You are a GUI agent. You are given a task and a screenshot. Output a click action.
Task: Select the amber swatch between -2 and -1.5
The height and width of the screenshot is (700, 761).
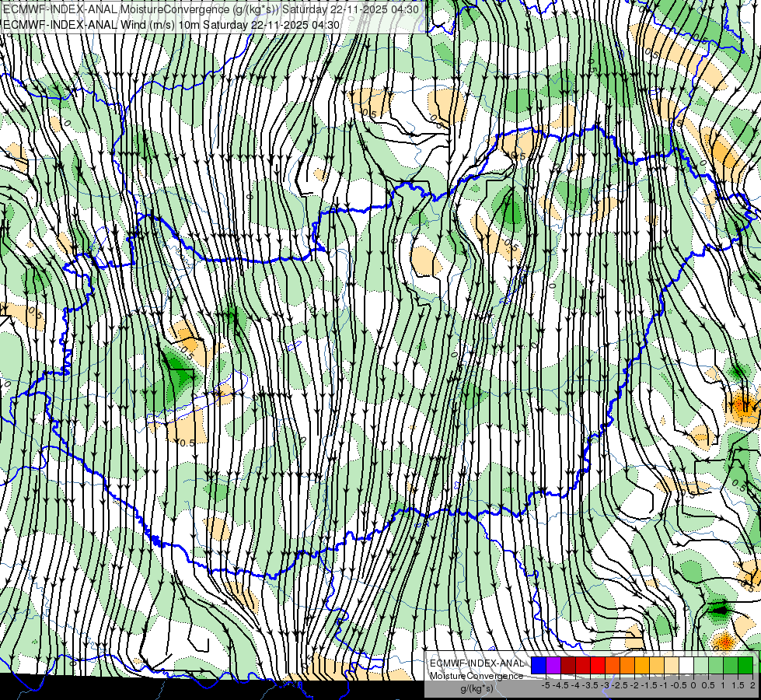642,665
